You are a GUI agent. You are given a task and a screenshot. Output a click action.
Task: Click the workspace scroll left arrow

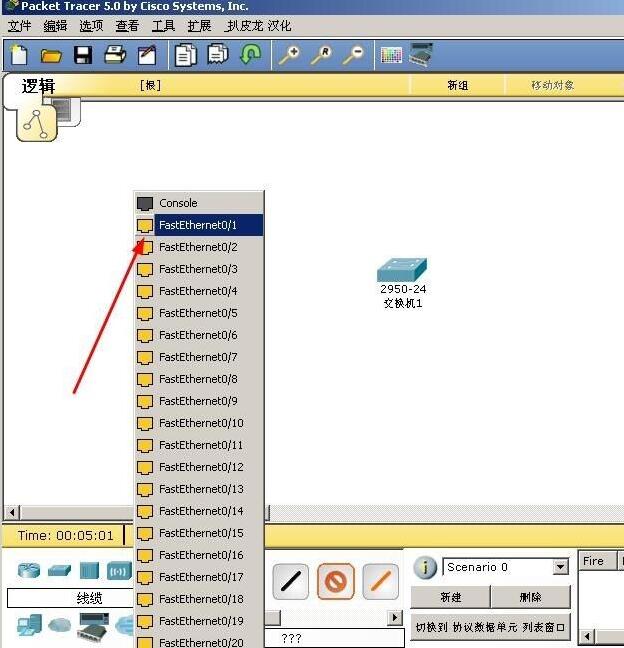pos(12,512)
